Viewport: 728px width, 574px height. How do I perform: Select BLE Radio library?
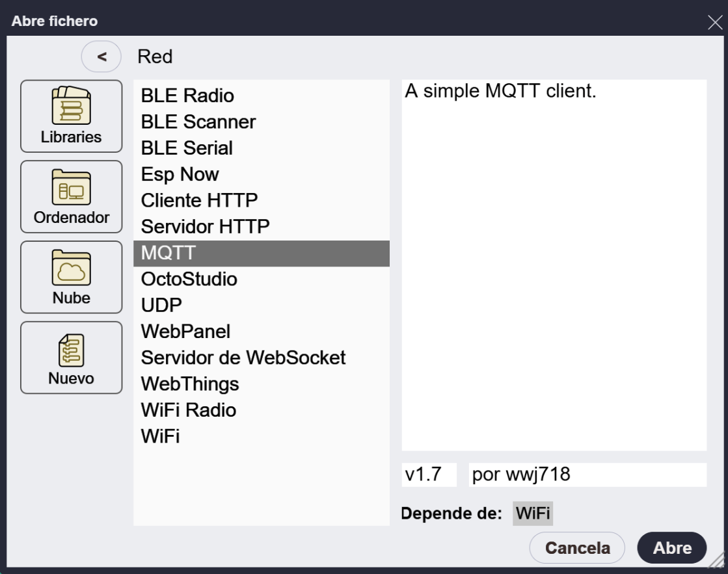262,96
